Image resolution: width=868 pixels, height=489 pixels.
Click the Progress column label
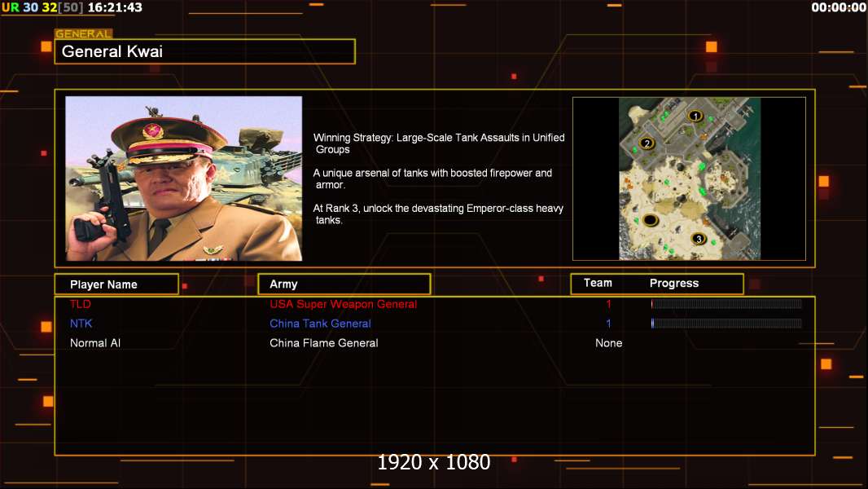pos(674,283)
